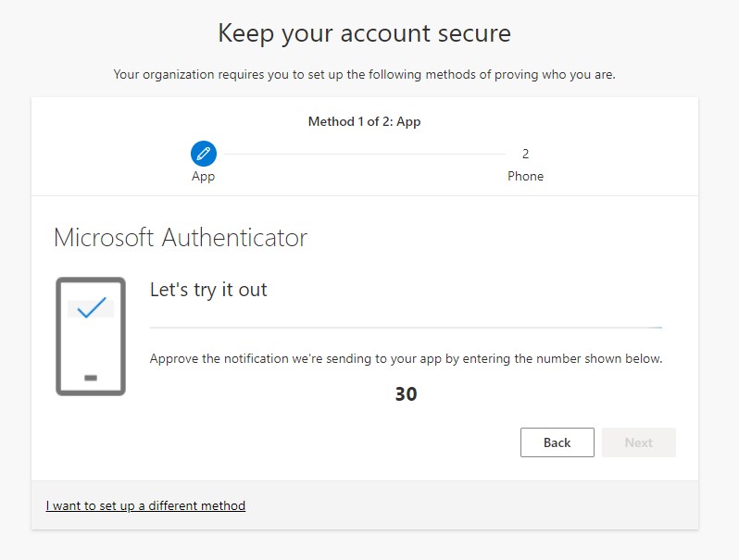Click the 'Method 1 of 2: App' heading
The image size is (739, 560).
[364, 121]
